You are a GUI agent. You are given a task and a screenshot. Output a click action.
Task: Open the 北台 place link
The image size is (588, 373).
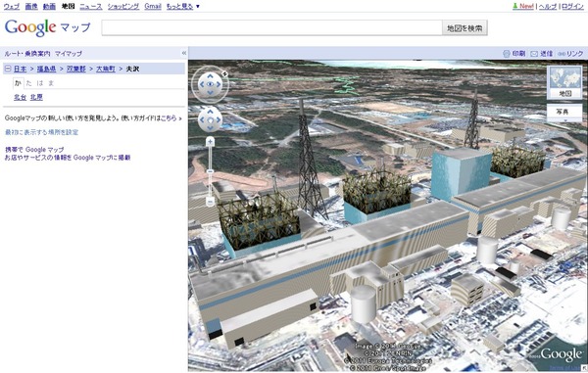(20, 97)
